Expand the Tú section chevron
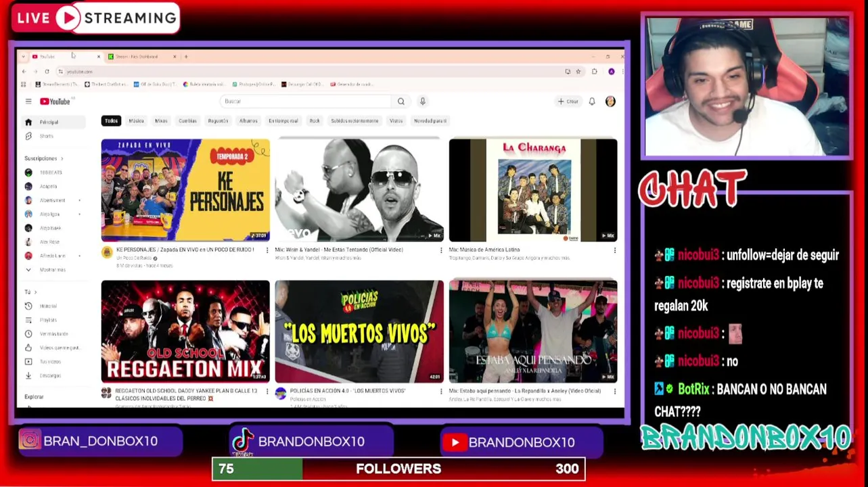The image size is (868, 487). pos(35,292)
